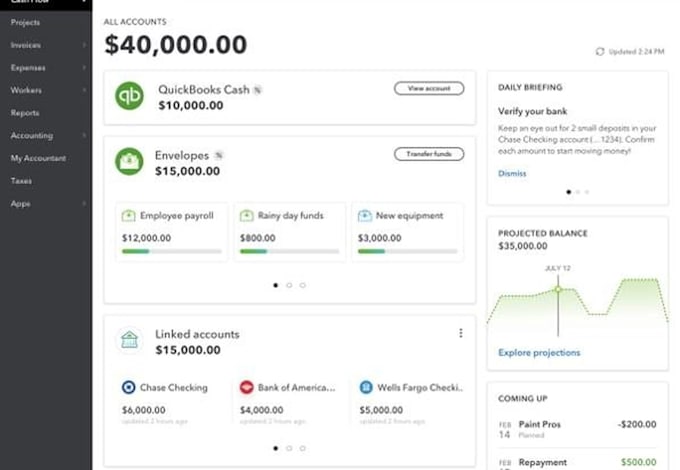Click the Wells Fargo logo icon
The image size is (680, 470).
coord(366,387)
